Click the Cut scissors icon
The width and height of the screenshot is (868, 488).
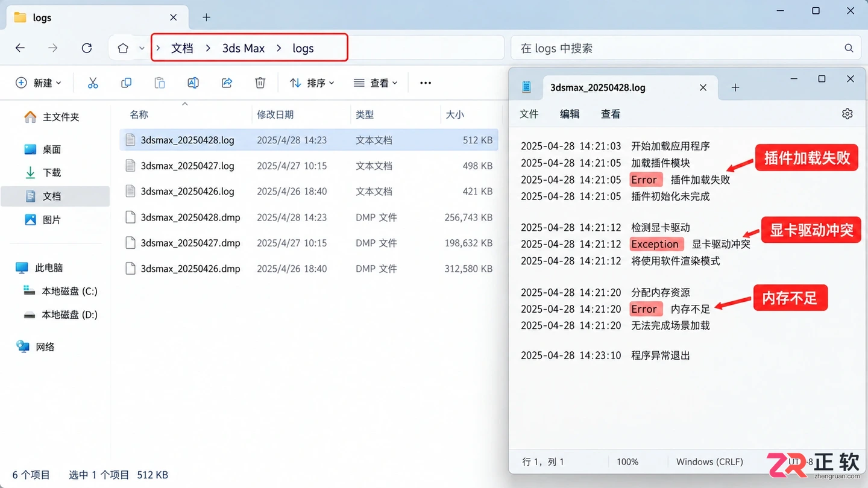tap(93, 83)
